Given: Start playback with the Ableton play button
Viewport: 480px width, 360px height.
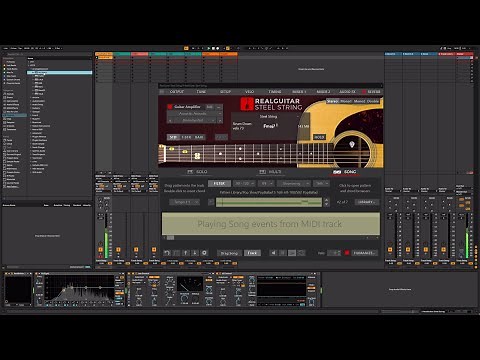Looking at the screenshot, I should tap(209, 48).
